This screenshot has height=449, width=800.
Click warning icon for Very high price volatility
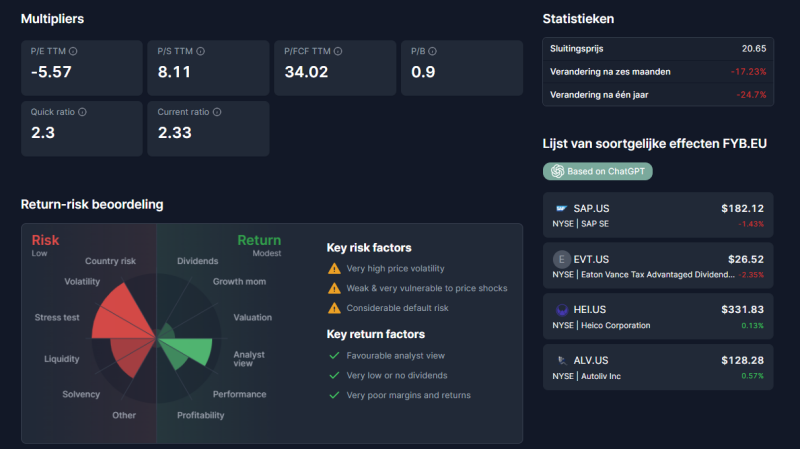pos(334,268)
